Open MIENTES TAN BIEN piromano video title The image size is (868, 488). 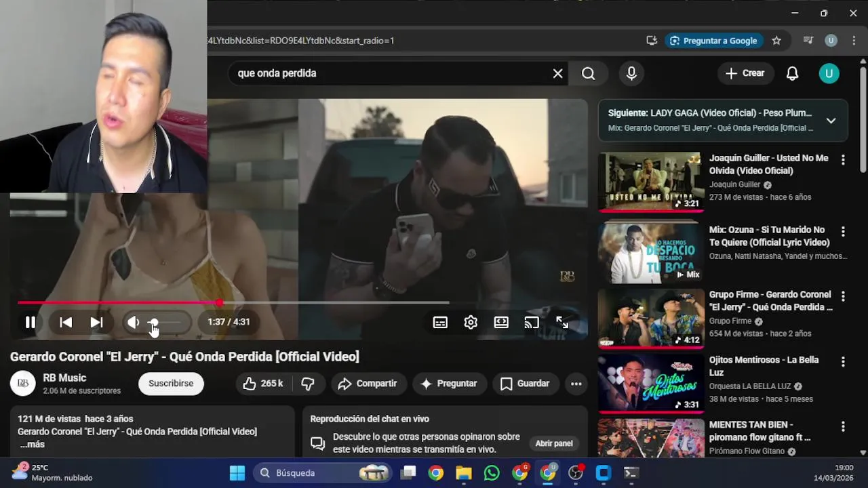pyautogui.click(x=759, y=431)
